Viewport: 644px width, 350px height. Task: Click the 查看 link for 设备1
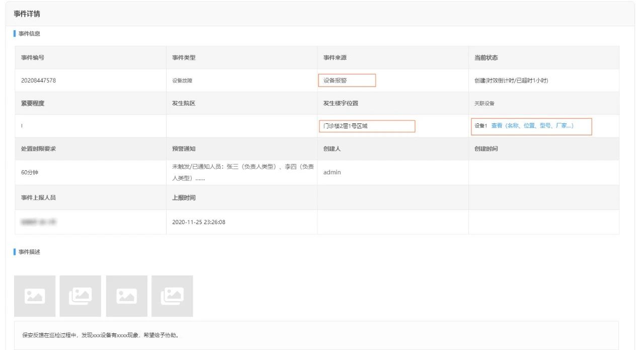pos(497,126)
